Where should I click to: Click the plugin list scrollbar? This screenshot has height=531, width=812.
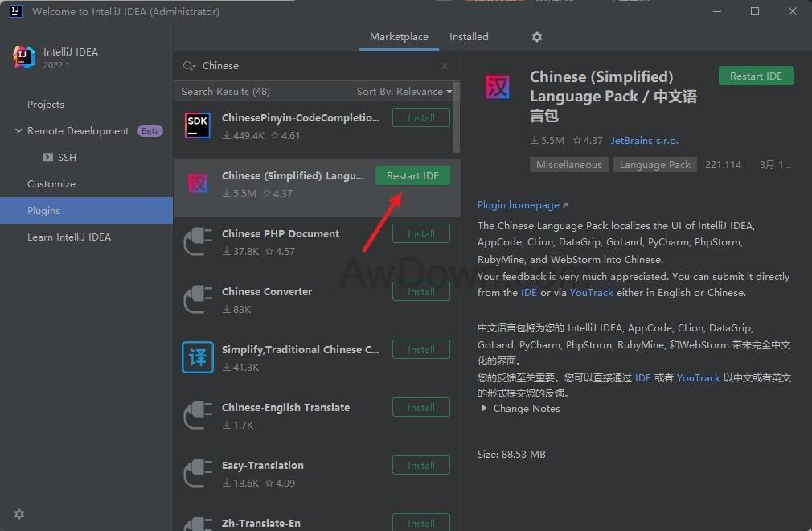(457, 117)
